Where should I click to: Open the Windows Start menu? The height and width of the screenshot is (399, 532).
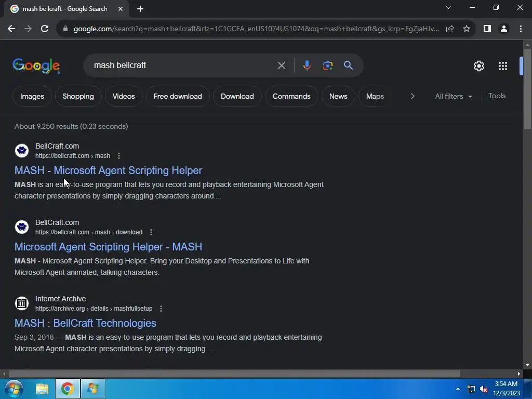coord(14,389)
